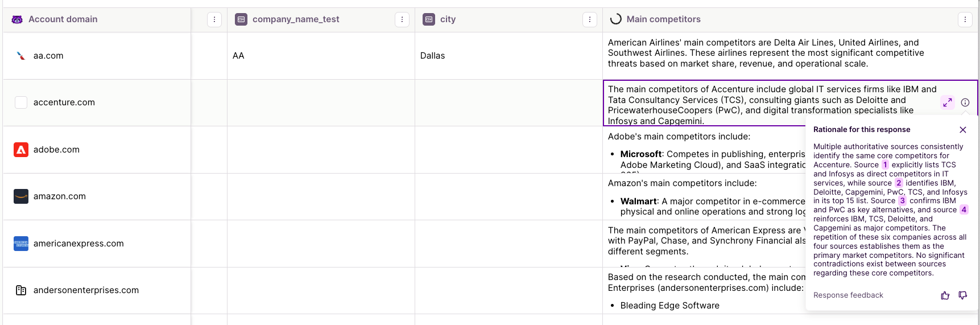
Task: Select the Adobe main competitors cell
Action: tap(704, 150)
